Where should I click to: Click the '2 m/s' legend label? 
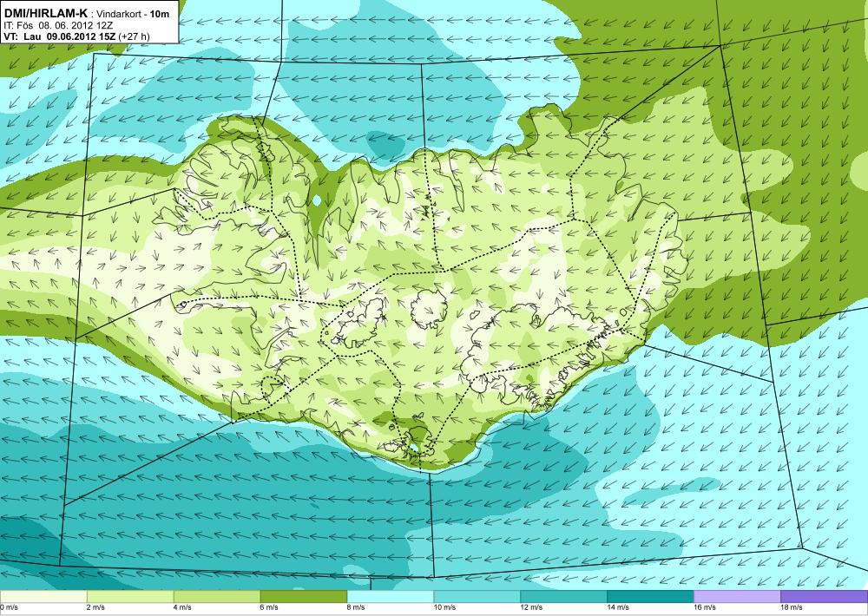(x=96, y=607)
